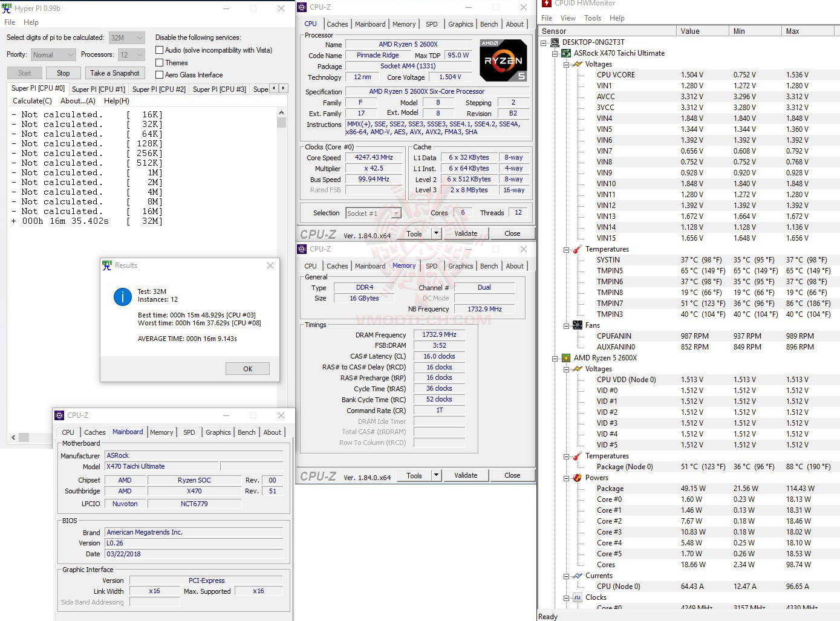Click the Currents icon in the sensor tree
The image size is (840, 621).
[x=578, y=576]
